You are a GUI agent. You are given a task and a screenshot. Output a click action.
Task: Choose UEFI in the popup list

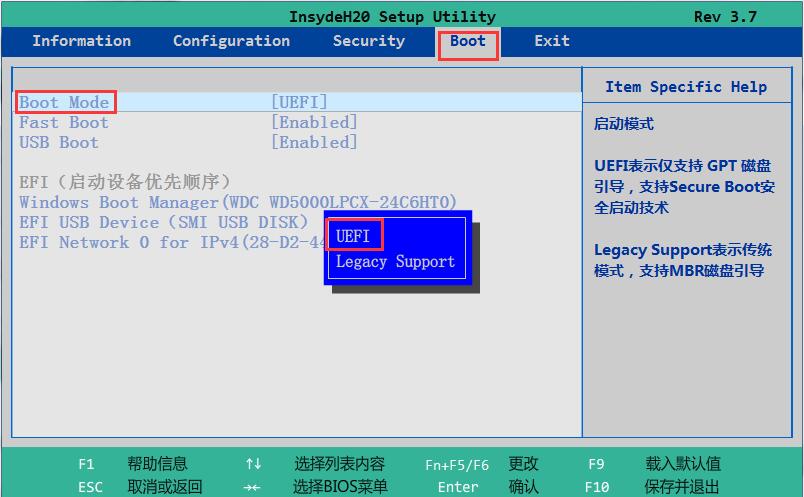pyautogui.click(x=353, y=236)
